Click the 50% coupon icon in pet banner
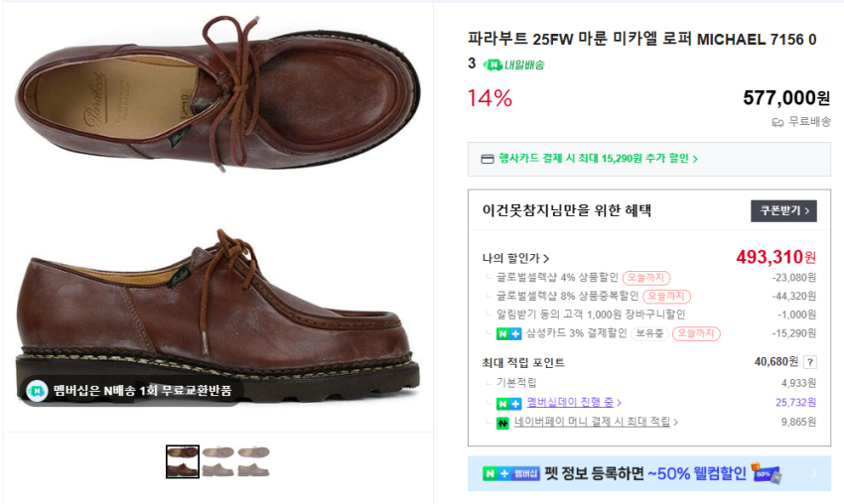Screen dimensions: 844x504 [x=767, y=473]
